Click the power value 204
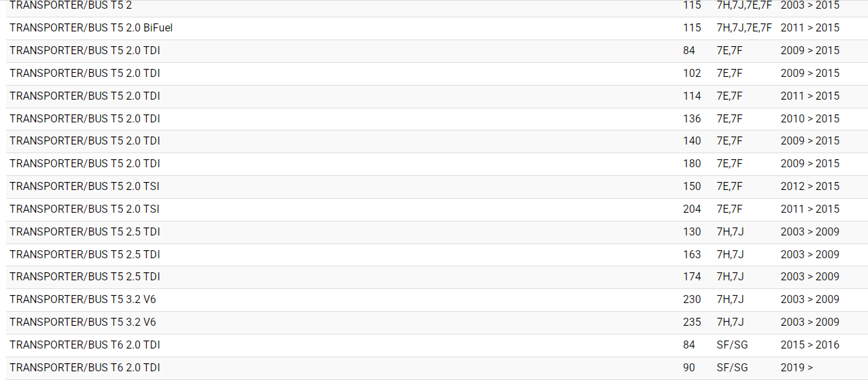Viewport: 868px width, 380px height. tap(692, 209)
